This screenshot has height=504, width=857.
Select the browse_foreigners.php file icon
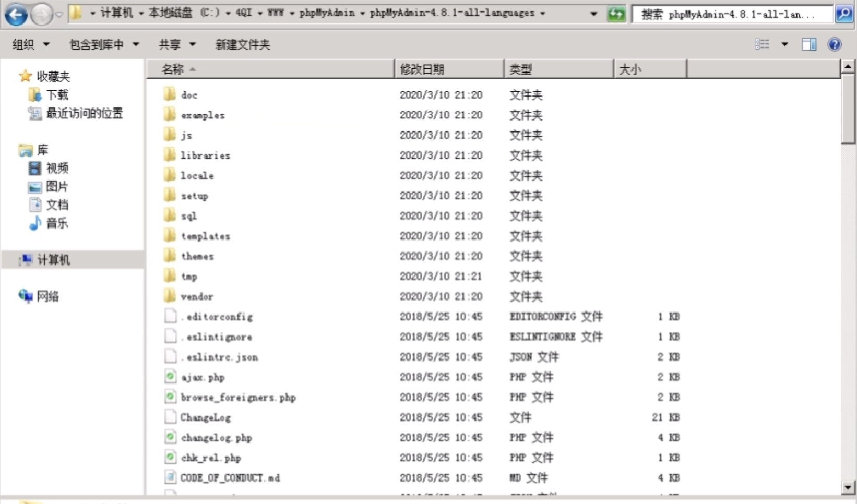(x=170, y=397)
